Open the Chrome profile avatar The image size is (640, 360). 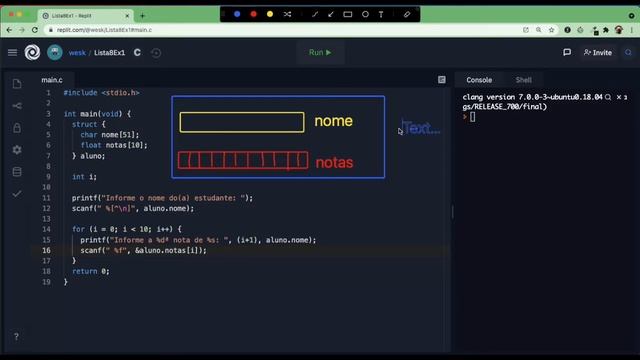(619, 30)
